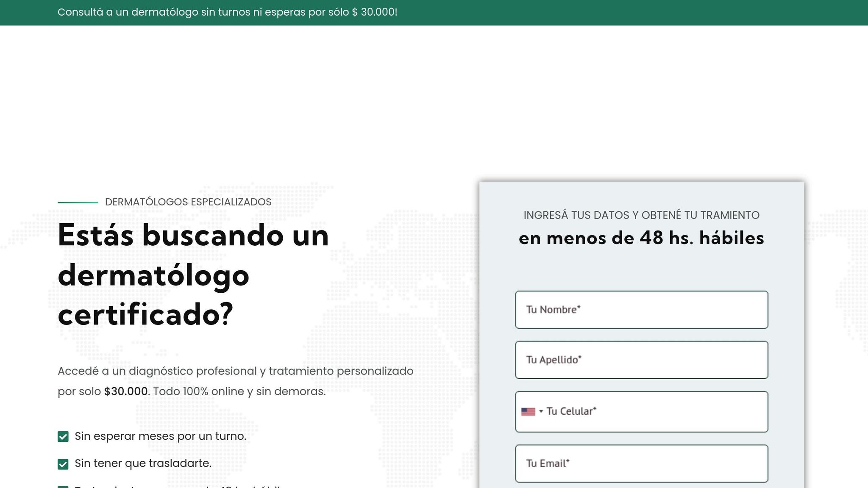Screen dimensions: 868x488
Task: Click the US flag icon in phone field
Action: 528,412
